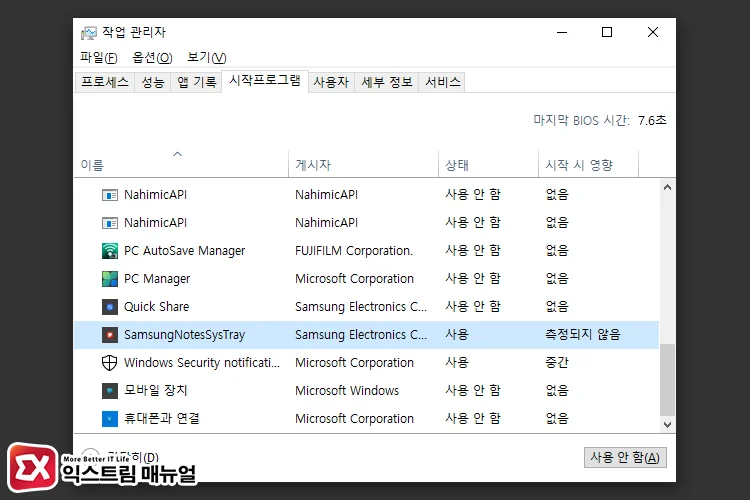Click the Windows Security shield icon
This screenshot has width=750, height=500.
pos(110,363)
